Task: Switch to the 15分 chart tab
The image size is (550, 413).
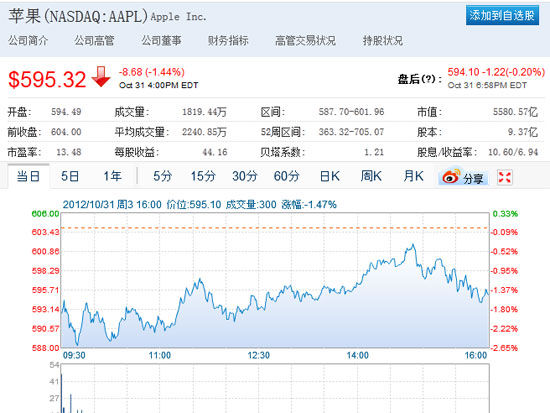Action: (203, 176)
